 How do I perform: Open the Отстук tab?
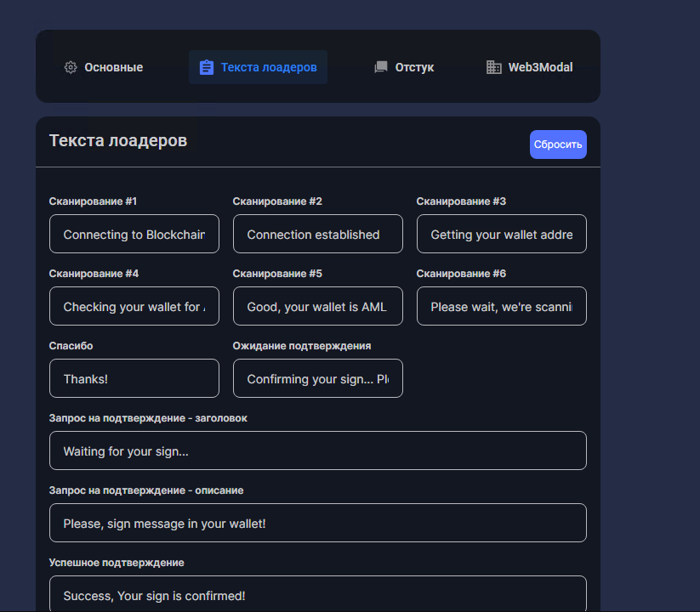pyautogui.click(x=414, y=67)
